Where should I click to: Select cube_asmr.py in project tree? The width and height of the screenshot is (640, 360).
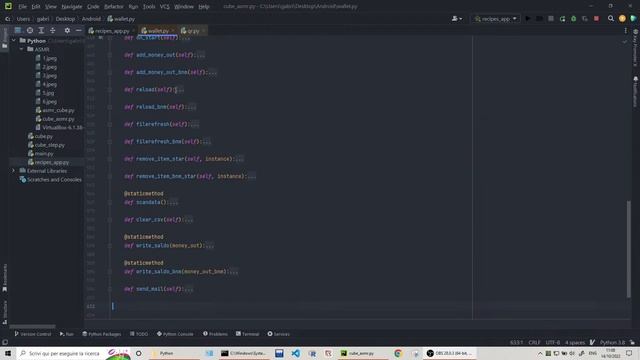pyautogui.click(x=58, y=119)
